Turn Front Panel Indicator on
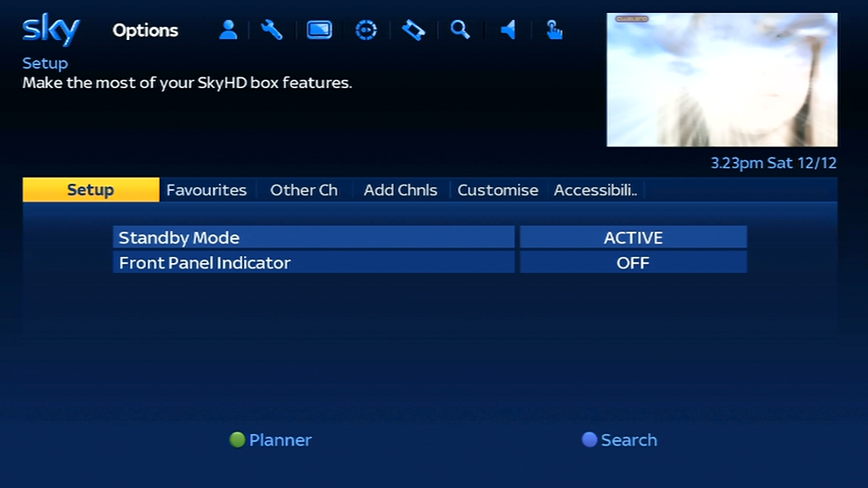The width and height of the screenshot is (868, 488). tap(633, 263)
